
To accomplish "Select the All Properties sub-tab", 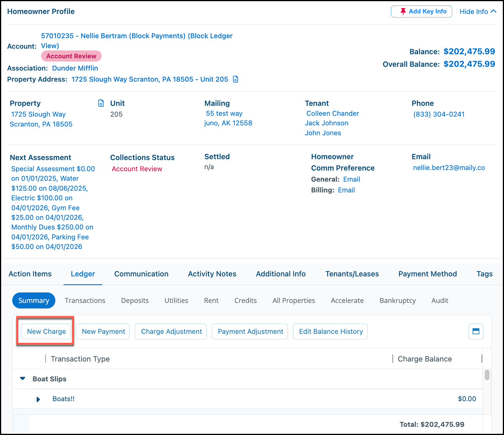I will click(294, 300).
